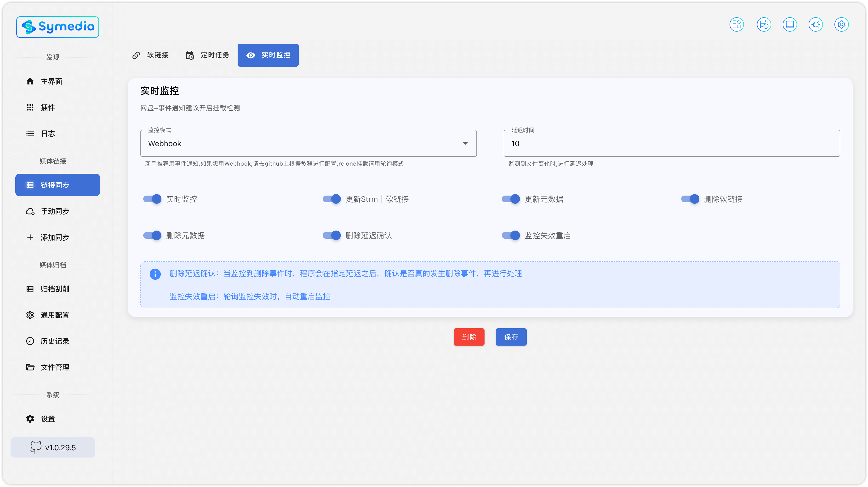Click the home icon beside 主界面

[x=30, y=81]
